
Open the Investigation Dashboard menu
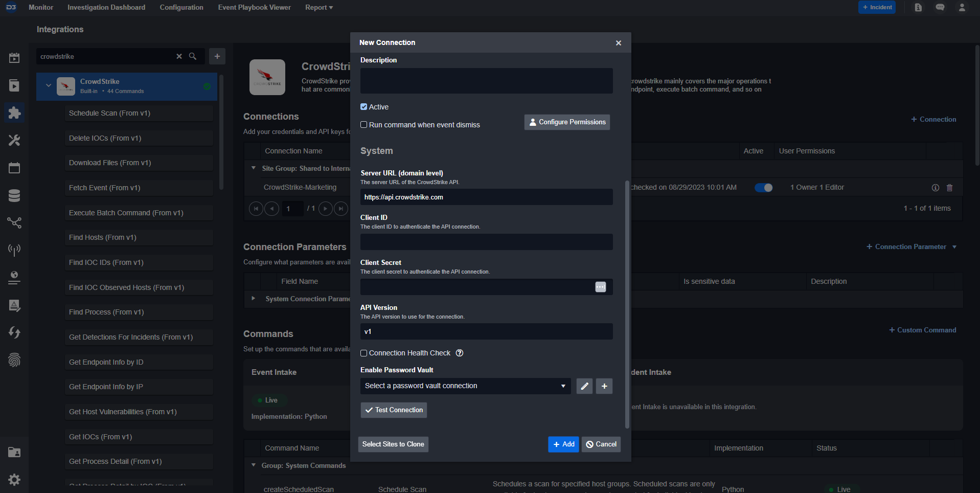(106, 7)
